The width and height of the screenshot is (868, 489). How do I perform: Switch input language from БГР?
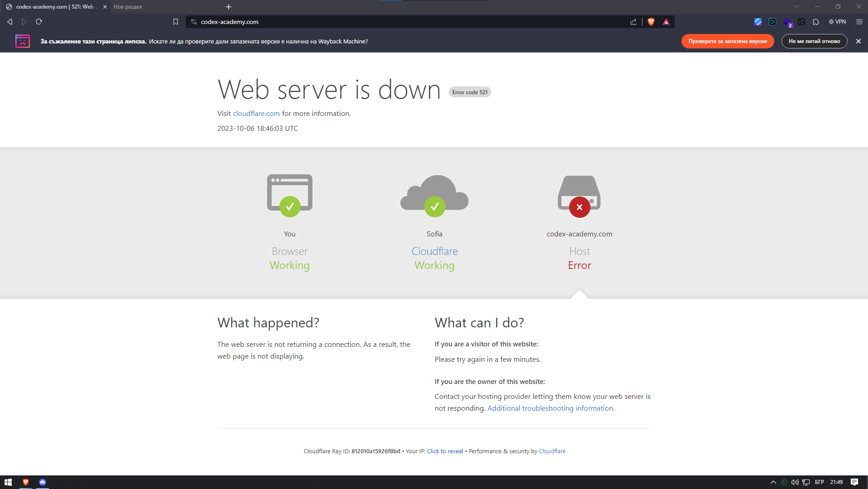click(x=820, y=482)
